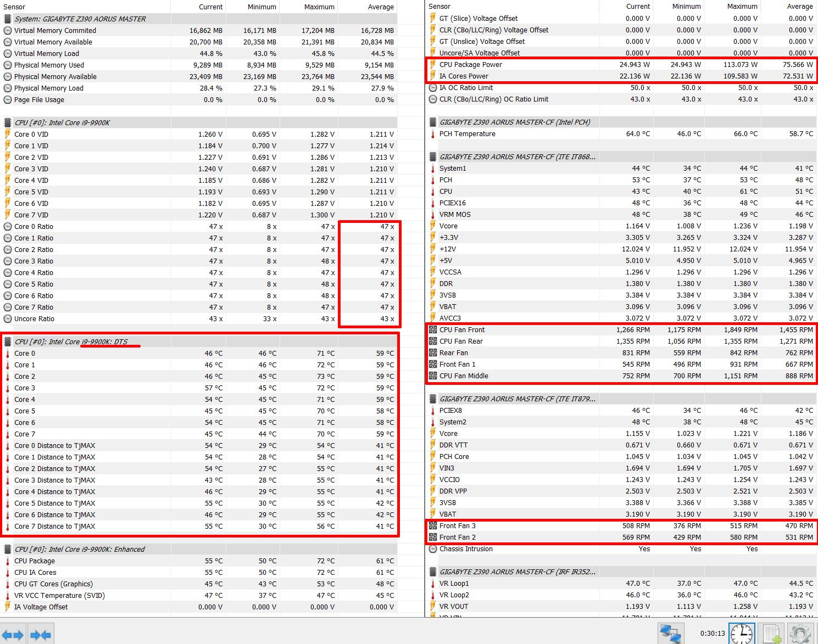This screenshot has height=644, width=818.
Task: Click chip icon beside System: GIGABYTE Z390 header
Action: [x=8, y=19]
